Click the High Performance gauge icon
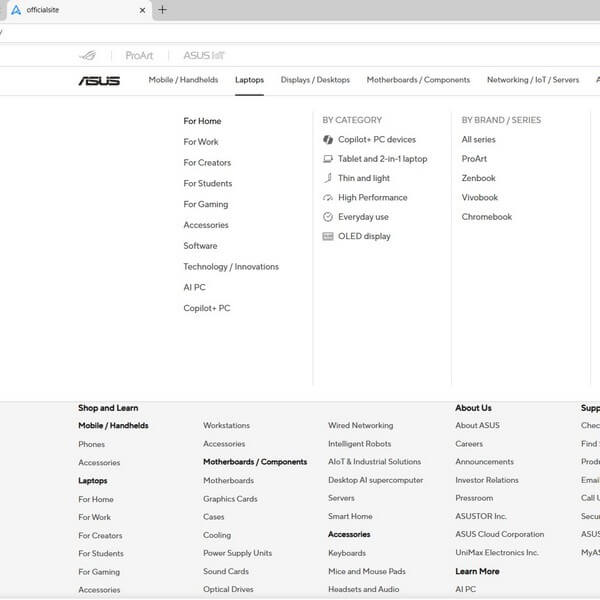600x600 pixels. pyautogui.click(x=328, y=198)
